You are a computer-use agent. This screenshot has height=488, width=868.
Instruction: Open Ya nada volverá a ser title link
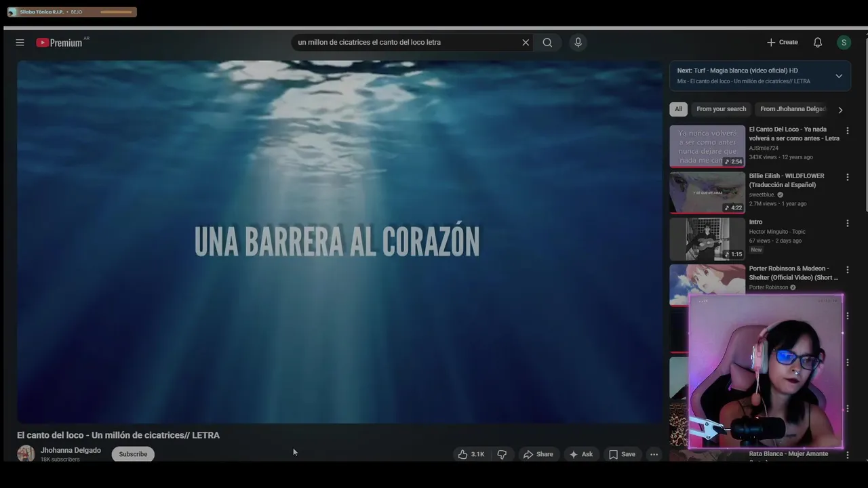794,134
